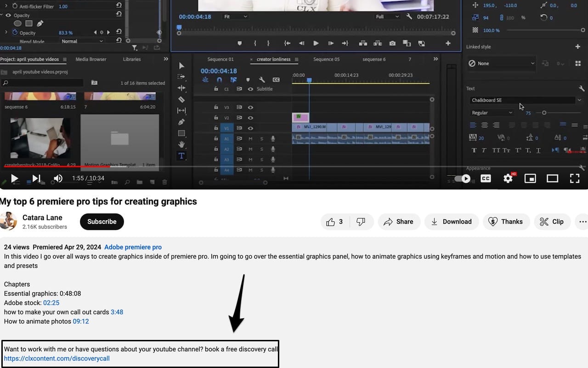Choose the Razor tool
The height and width of the screenshot is (368, 588).
tap(181, 99)
